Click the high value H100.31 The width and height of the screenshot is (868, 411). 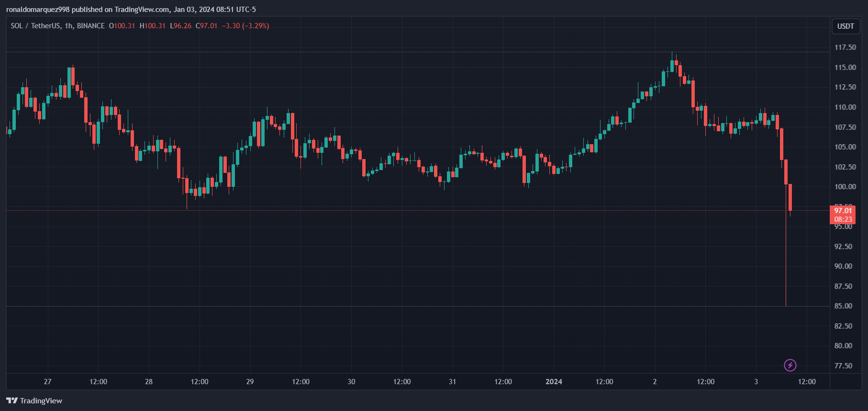coord(153,26)
